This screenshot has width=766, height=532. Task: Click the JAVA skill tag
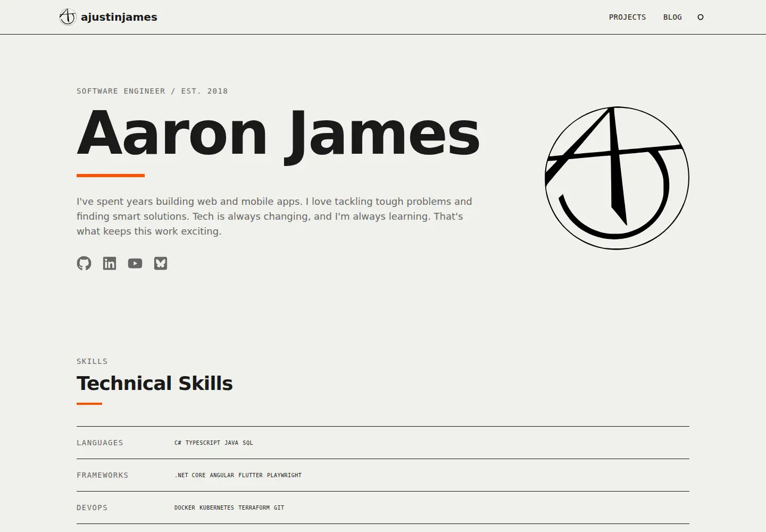click(231, 443)
